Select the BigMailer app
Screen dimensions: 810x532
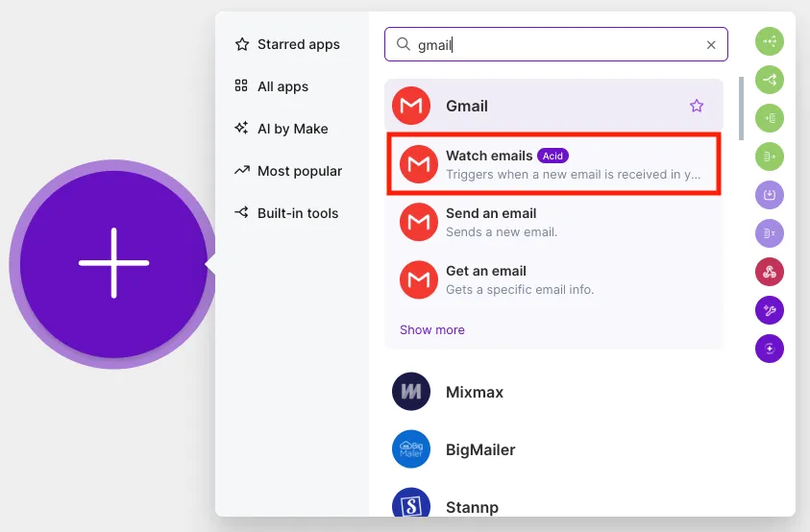pyautogui.click(x=553, y=449)
